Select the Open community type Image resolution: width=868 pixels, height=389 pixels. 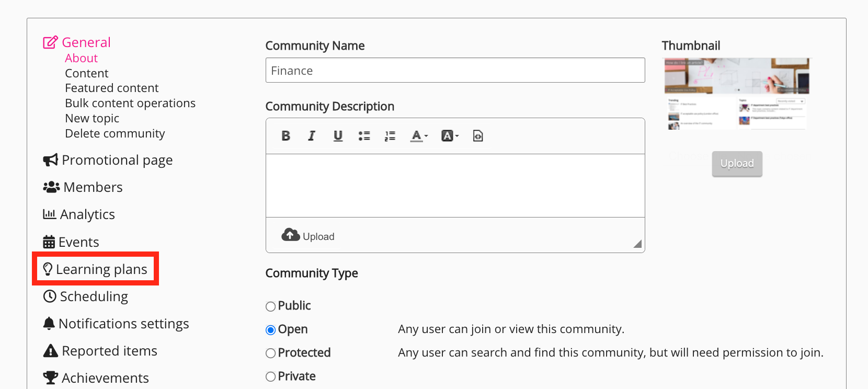(x=270, y=330)
